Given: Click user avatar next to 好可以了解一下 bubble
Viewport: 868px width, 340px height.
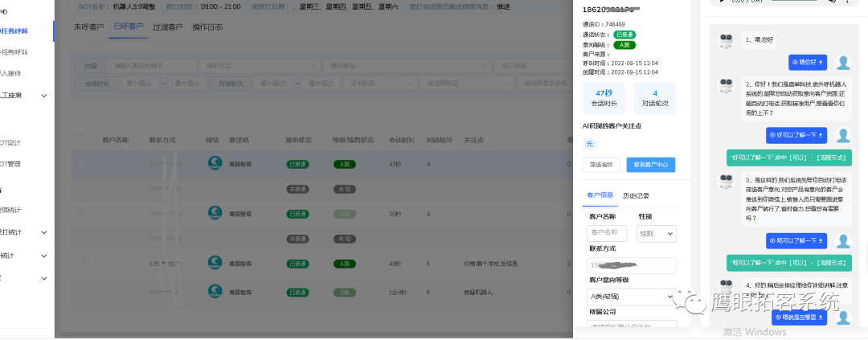Looking at the screenshot, I should [842, 135].
